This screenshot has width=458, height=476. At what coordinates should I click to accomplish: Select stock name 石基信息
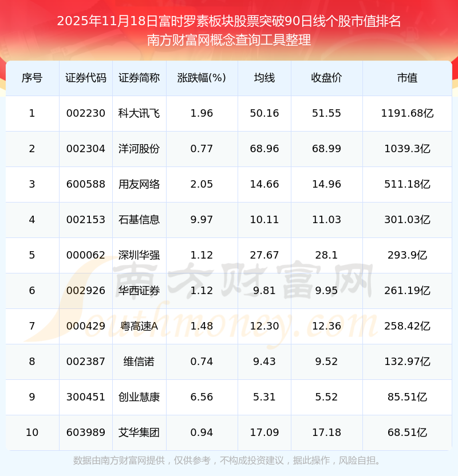pyautogui.click(x=139, y=220)
